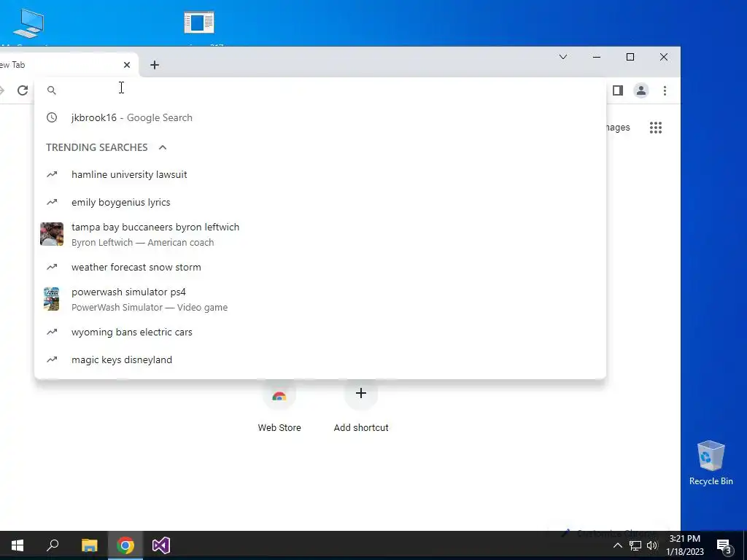Click the clock icon beside jkbrook16
The height and width of the screenshot is (560, 747).
52,117
